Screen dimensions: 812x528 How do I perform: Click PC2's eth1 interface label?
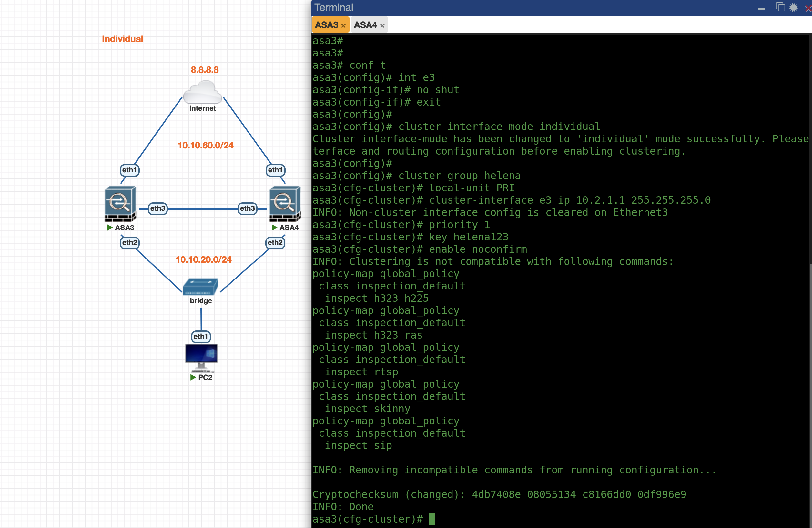(201, 336)
